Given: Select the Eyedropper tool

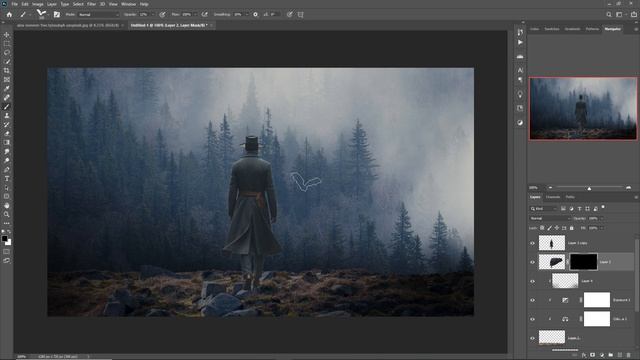Looking at the screenshot, I should tap(7, 89).
